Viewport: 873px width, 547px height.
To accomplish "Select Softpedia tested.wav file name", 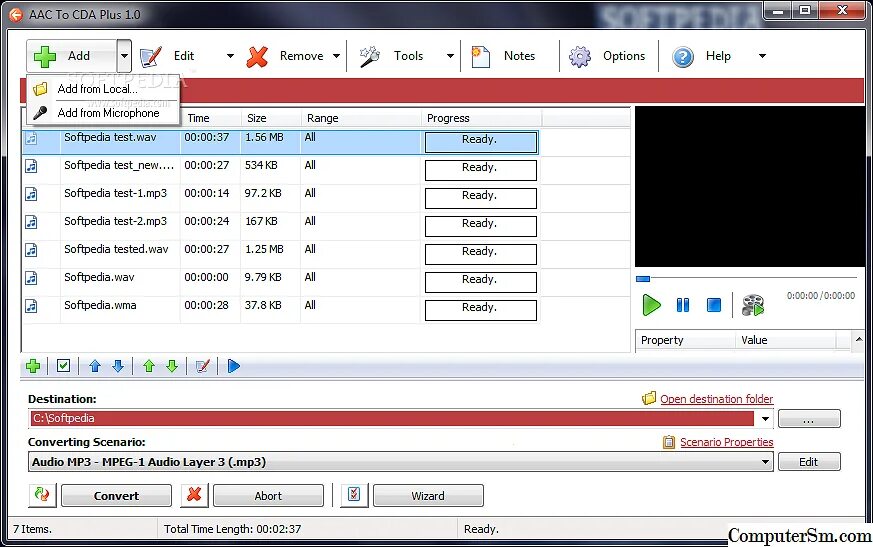I will (116, 249).
